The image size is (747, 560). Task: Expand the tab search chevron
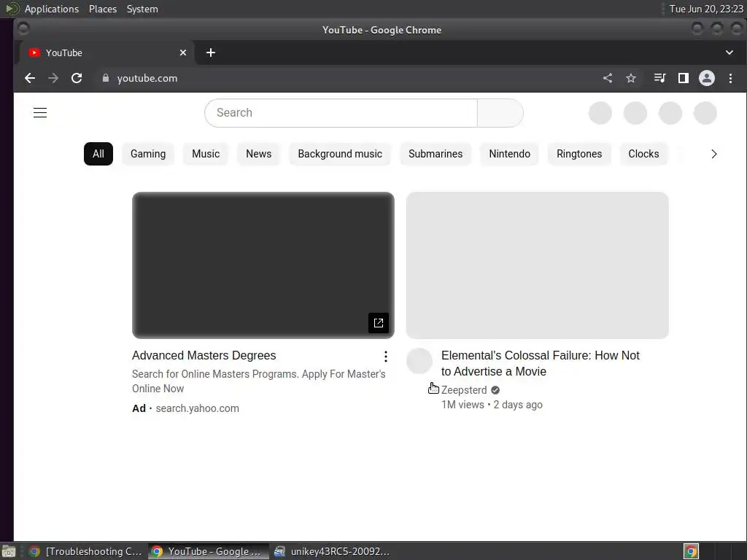pyautogui.click(x=729, y=52)
